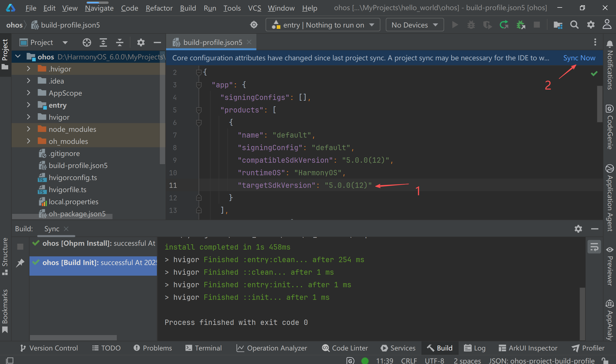Image resolution: width=616 pixels, height=364 pixels.
Task: Toggle soft-wrap in build output
Action: point(594,247)
